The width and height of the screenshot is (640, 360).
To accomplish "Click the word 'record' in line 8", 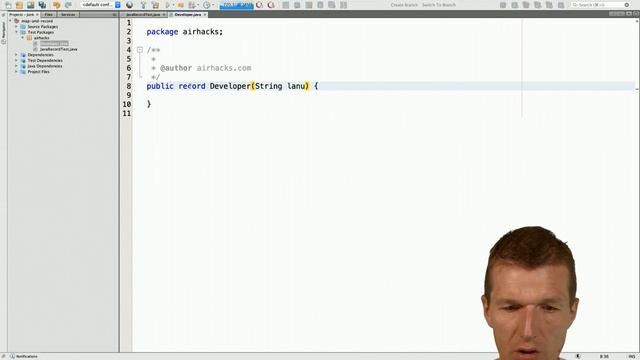I will (x=192, y=86).
